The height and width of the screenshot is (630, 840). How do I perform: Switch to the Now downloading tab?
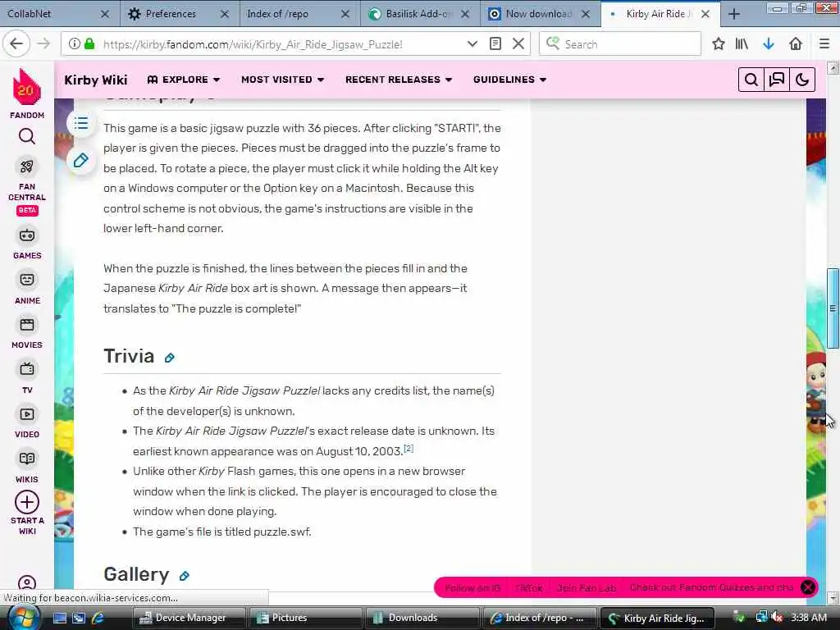pos(539,14)
